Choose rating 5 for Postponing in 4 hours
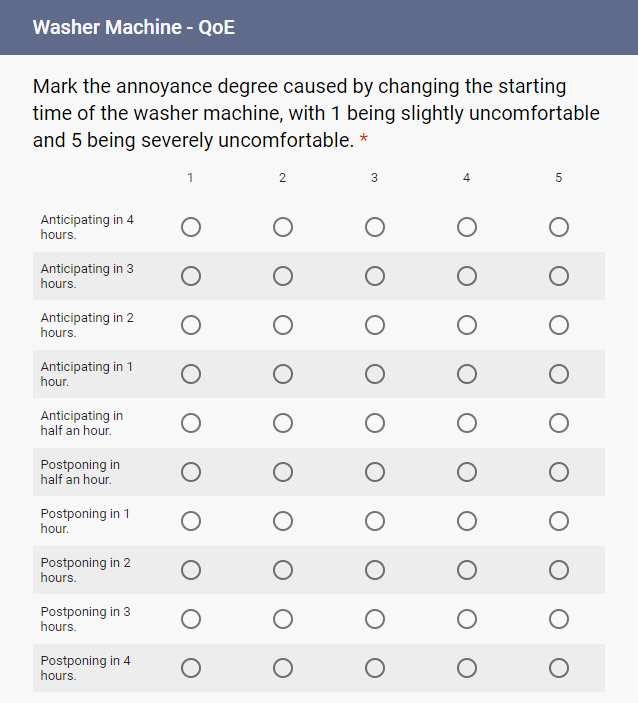 [x=559, y=668]
